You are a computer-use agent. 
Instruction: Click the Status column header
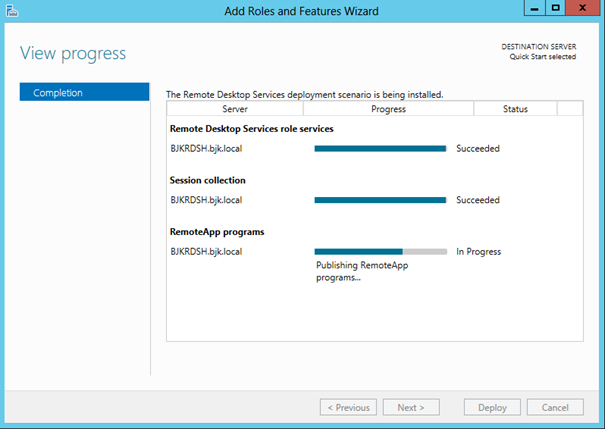point(515,109)
